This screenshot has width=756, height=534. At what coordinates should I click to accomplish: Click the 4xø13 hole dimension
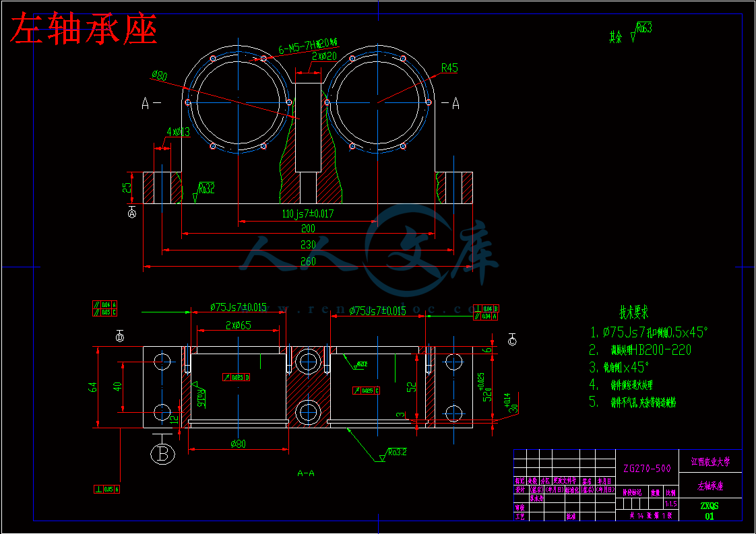[178, 131]
